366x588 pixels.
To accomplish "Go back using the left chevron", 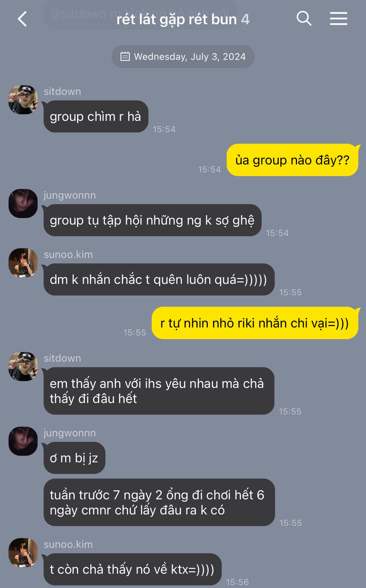I will click(22, 19).
